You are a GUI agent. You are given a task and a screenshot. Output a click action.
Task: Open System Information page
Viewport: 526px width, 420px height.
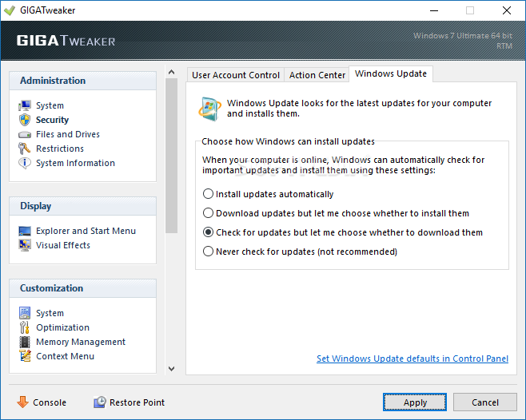[x=75, y=163]
